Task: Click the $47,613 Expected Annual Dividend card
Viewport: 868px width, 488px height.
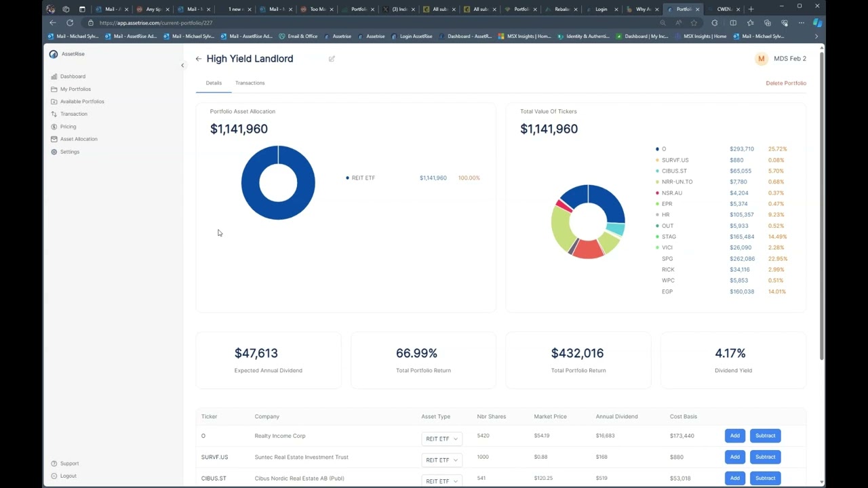Action: pyautogui.click(x=269, y=360)
